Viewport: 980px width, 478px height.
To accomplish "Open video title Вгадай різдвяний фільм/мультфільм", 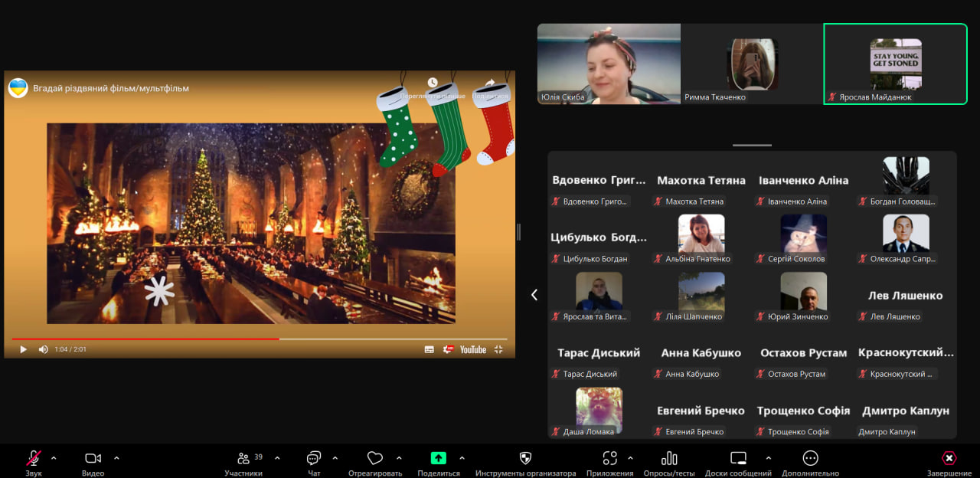I will (111, 88).
